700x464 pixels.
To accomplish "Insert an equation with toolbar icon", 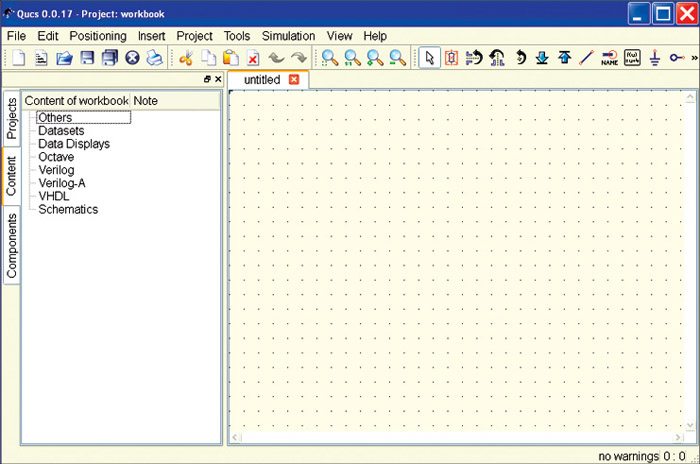I will coord(632,58).
